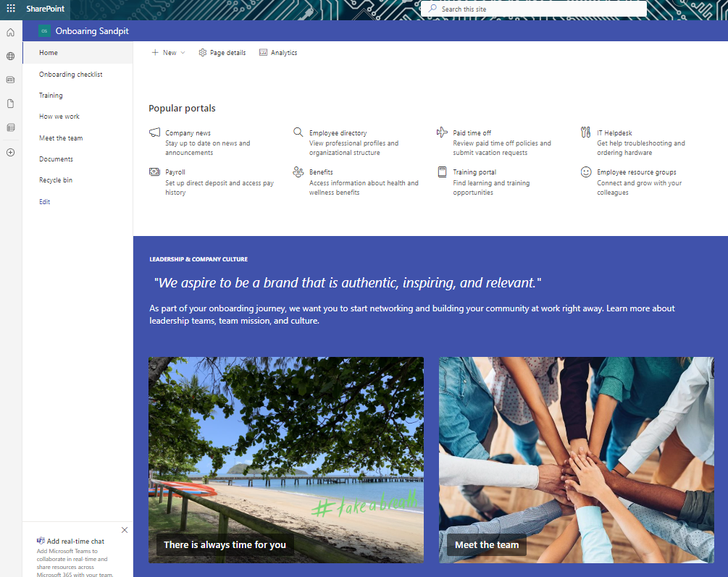
Task: Click the Benefits icon
Action: (298, 172)
